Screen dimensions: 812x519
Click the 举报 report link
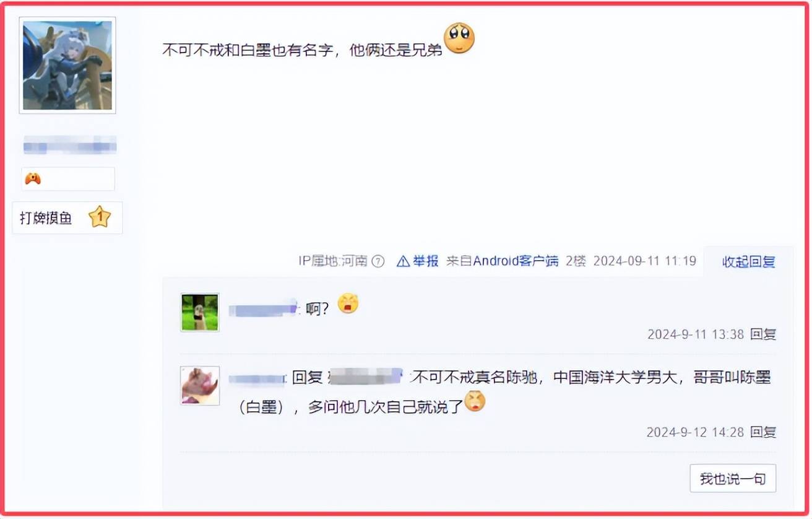[426, 261]
